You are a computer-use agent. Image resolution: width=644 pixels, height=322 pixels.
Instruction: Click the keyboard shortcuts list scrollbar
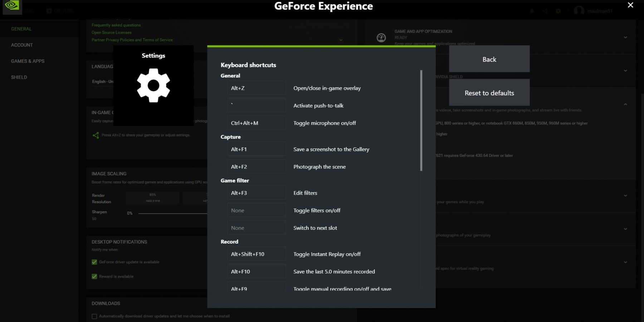click(x=421, y=121)
